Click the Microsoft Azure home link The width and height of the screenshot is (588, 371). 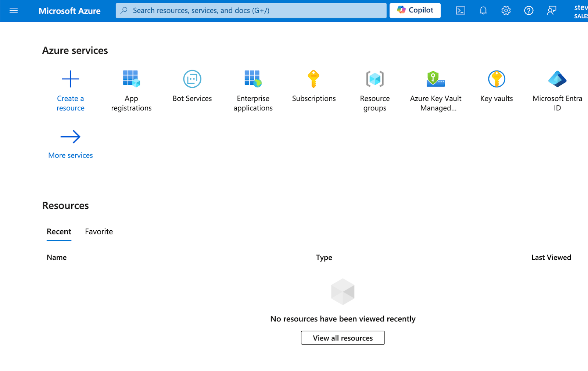(69, 11)
